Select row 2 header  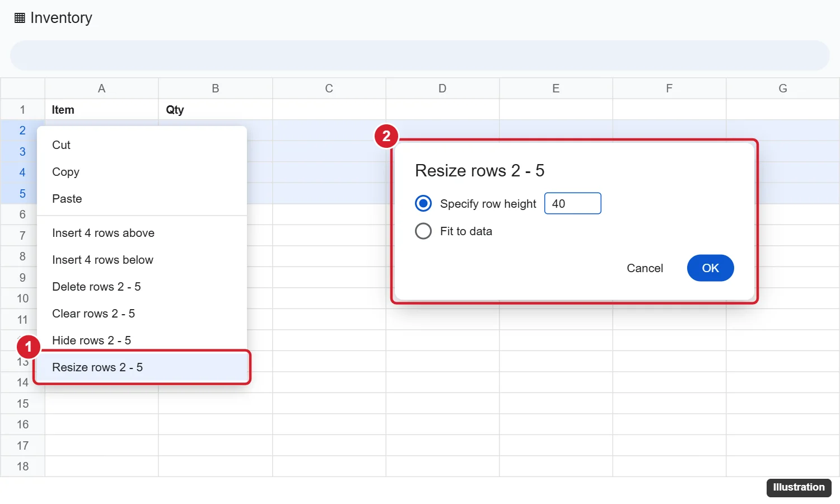pos(22,130)
